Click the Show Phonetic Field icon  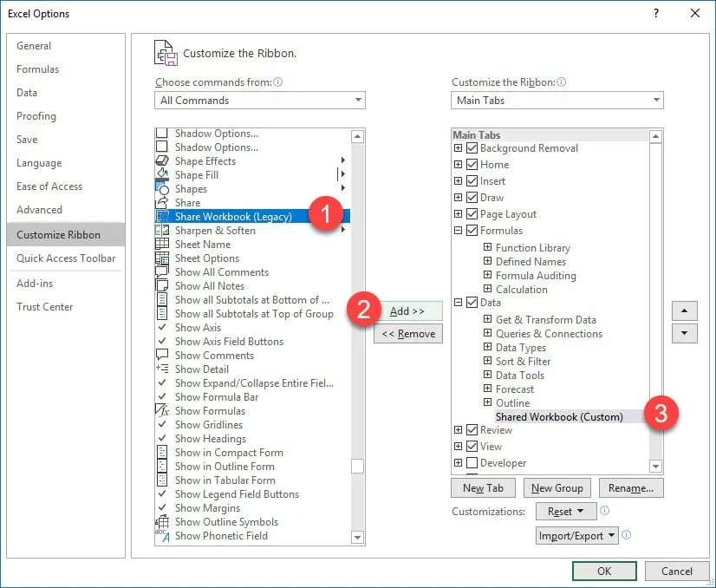point(162,536)
